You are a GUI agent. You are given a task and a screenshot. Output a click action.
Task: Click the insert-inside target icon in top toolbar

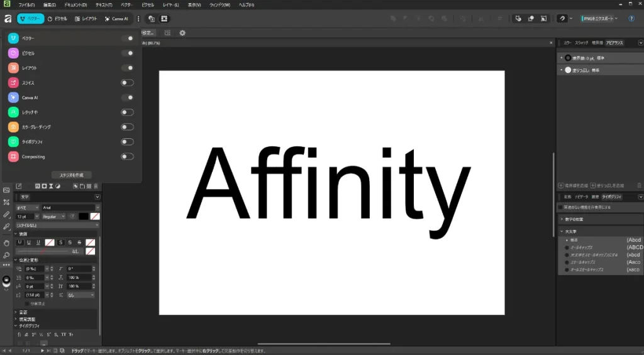coord(544,19)
